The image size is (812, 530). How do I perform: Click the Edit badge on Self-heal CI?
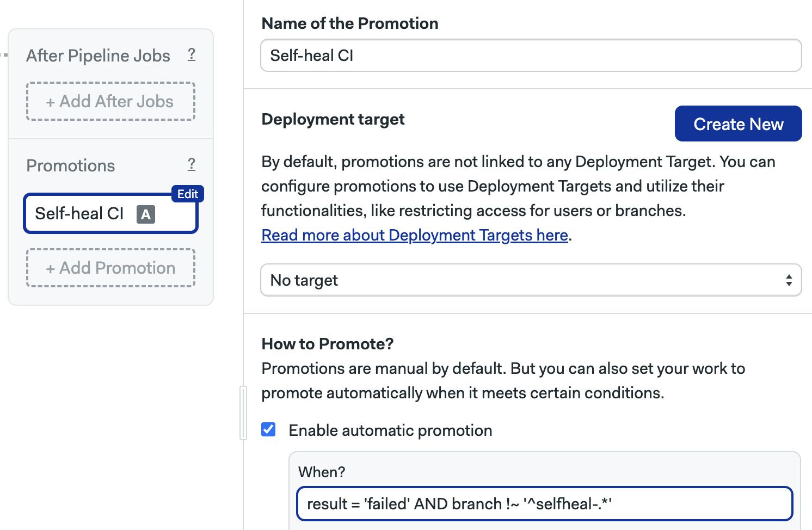click(x=187, y=194)
